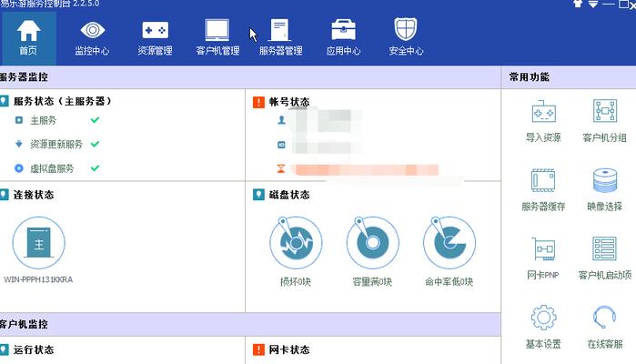Open the title bar dropdown menu arrow
Screen dimensions: 636x364
(x=593, y=4)
